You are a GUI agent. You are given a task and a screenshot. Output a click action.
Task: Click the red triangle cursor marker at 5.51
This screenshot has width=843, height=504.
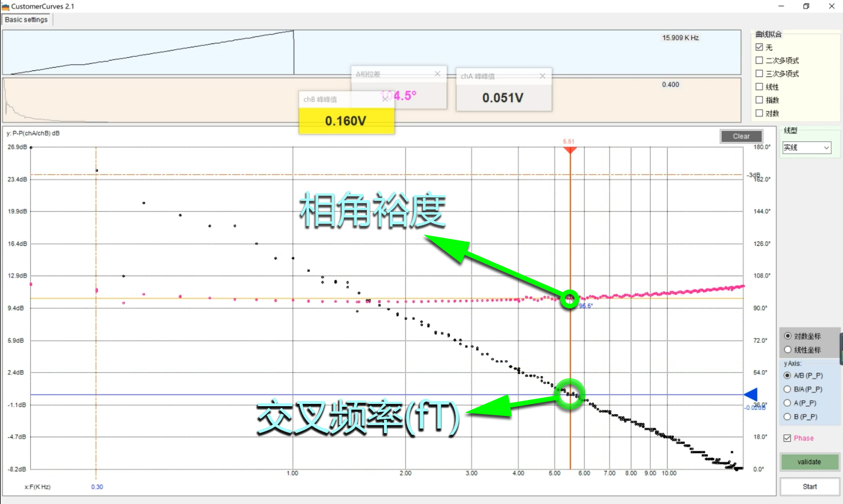pyautogui.click(x=570, y=150)
